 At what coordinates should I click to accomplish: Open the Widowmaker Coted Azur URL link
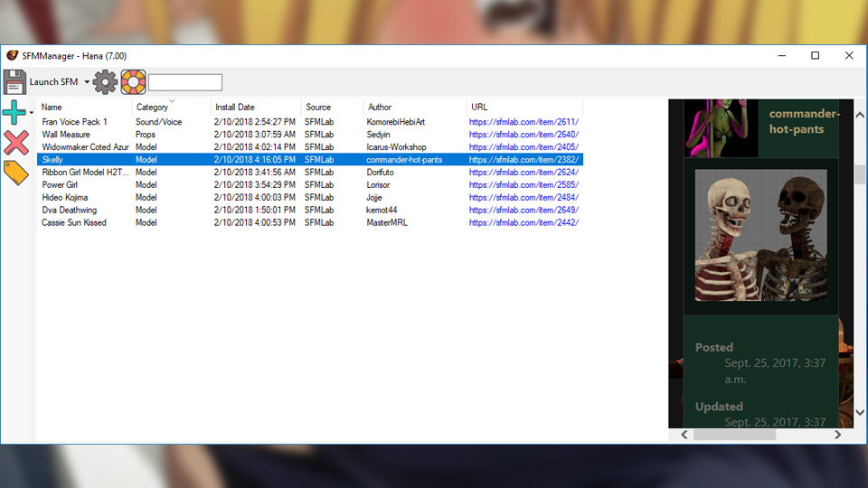[524, 147]
